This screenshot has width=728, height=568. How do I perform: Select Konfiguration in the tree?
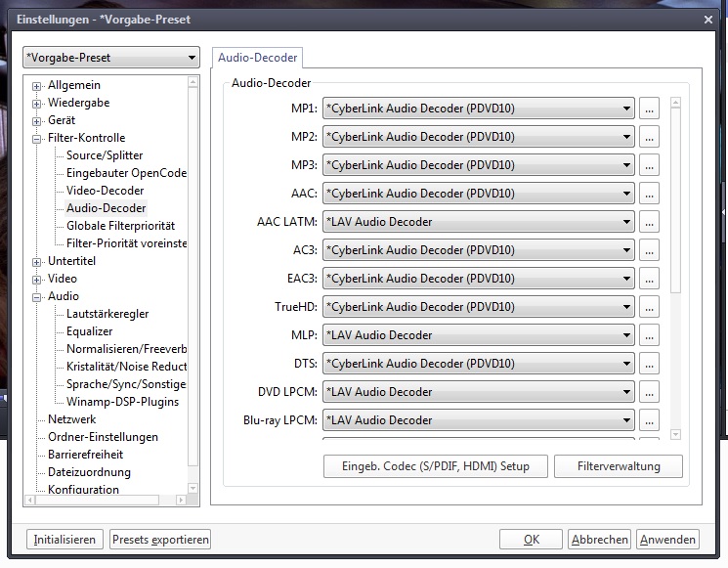pos(84,489)
